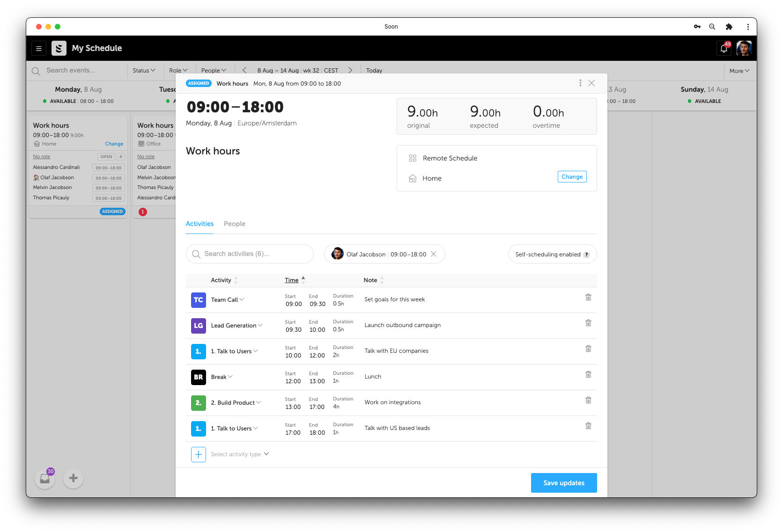The image size is (783, 532).
Task: Click the plus icon to add activity
Action: pos(199,454)
